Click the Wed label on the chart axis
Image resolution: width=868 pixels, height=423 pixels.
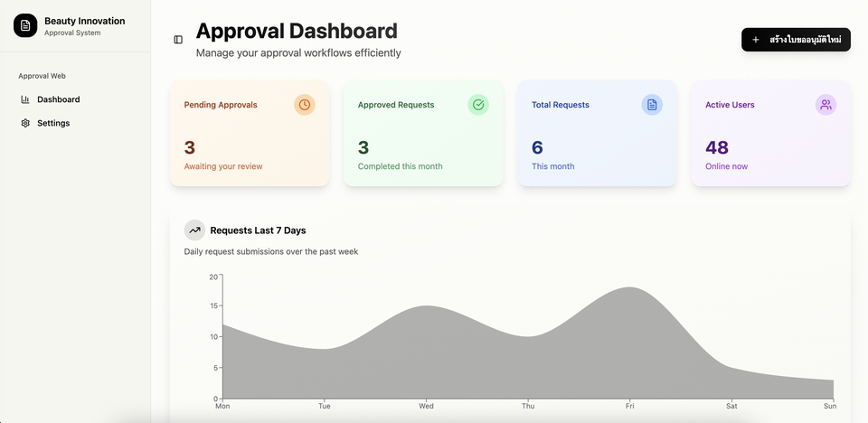coord(426,406)
